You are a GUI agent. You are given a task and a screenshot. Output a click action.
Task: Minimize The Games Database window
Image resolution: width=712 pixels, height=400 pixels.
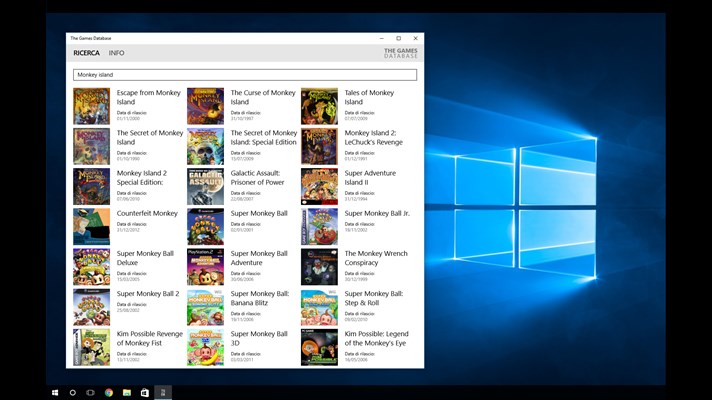(x=382, y=39)
